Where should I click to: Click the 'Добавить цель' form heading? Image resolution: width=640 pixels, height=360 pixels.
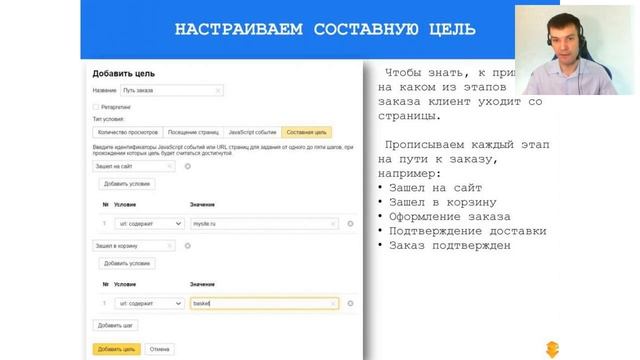[x=124, y=74]
